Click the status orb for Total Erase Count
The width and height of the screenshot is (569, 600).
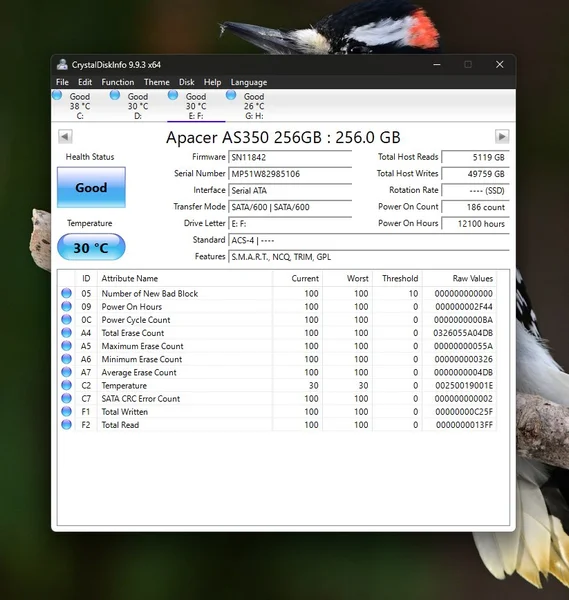click(67, 333)
